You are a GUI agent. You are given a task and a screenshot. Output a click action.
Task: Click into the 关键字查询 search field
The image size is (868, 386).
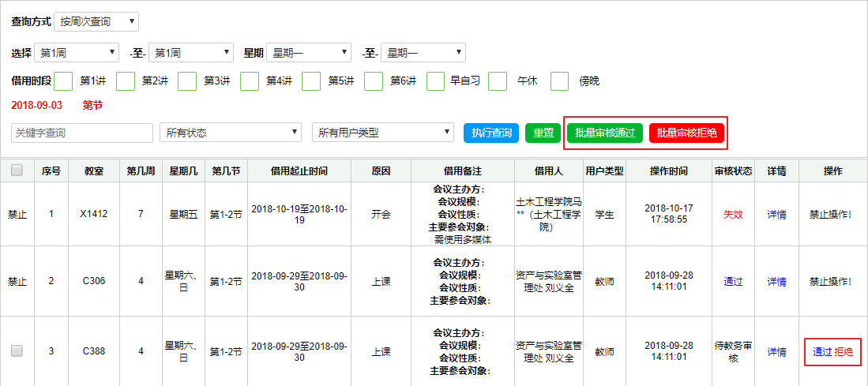82,133
